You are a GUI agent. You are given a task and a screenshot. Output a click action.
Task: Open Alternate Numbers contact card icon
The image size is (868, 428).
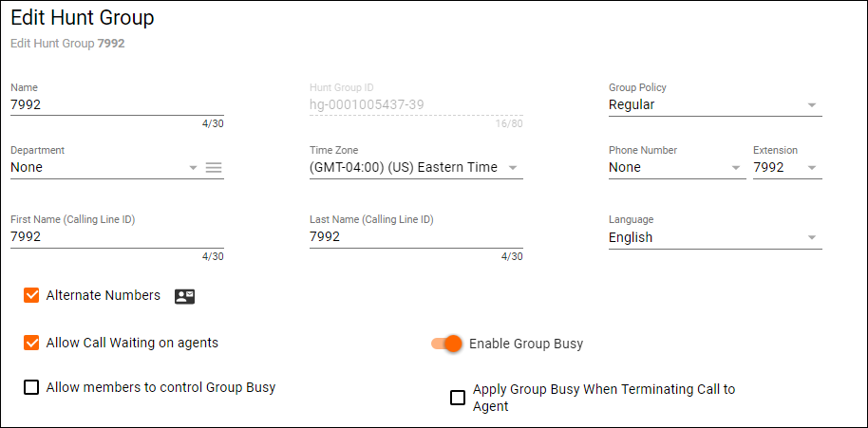(184, 296)
